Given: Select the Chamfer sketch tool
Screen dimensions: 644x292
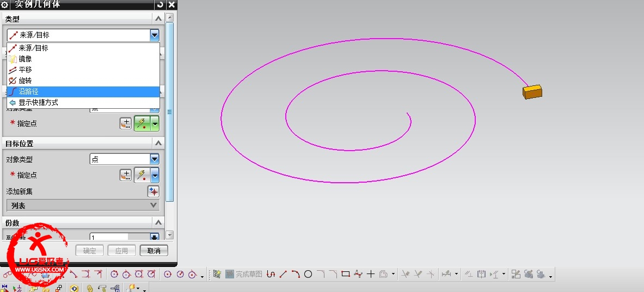Looking at the screenshot, I should 333,274.
